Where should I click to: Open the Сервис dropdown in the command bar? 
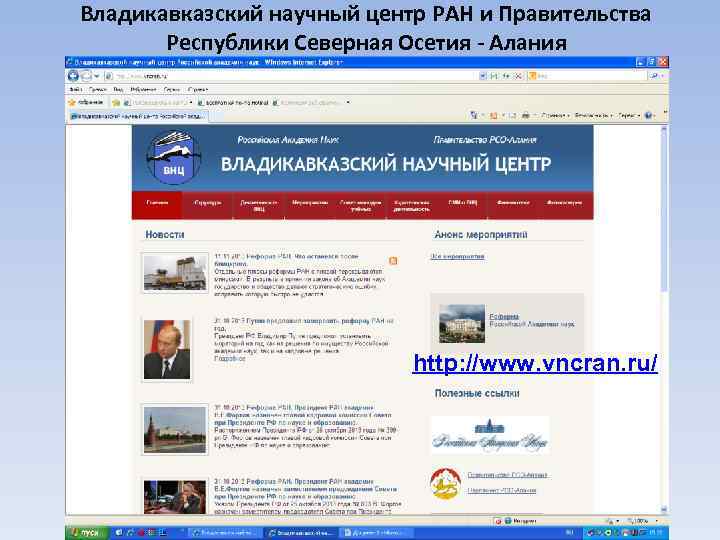pos(629,115)
